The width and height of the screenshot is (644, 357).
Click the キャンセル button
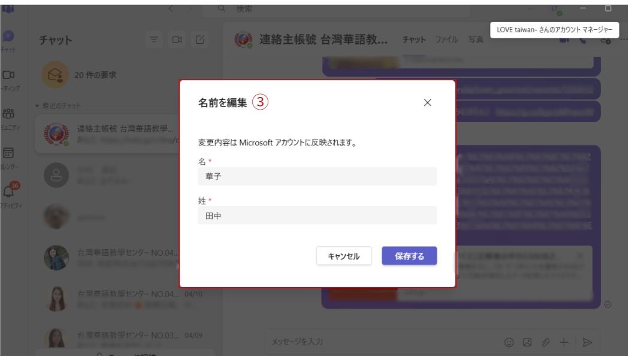pos(344,256)
